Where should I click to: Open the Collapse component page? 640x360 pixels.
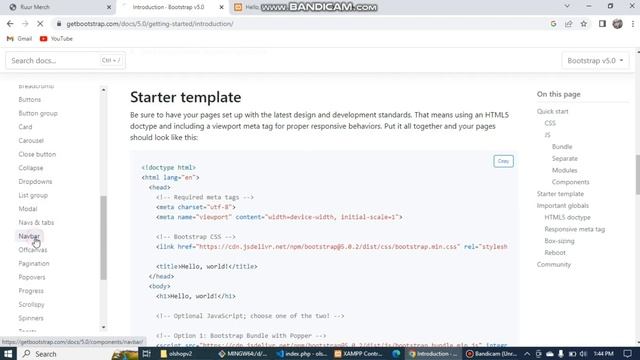coord(31,168)
